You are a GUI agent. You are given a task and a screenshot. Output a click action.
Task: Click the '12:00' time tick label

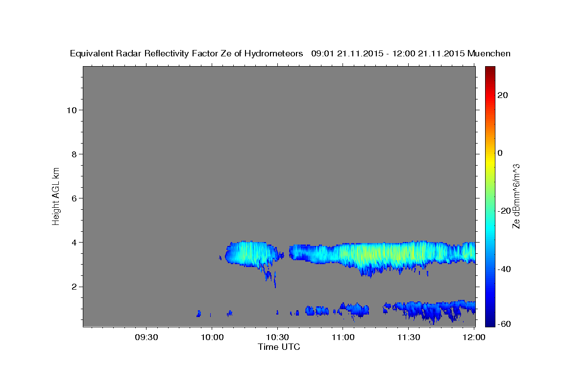coord(474,337)
